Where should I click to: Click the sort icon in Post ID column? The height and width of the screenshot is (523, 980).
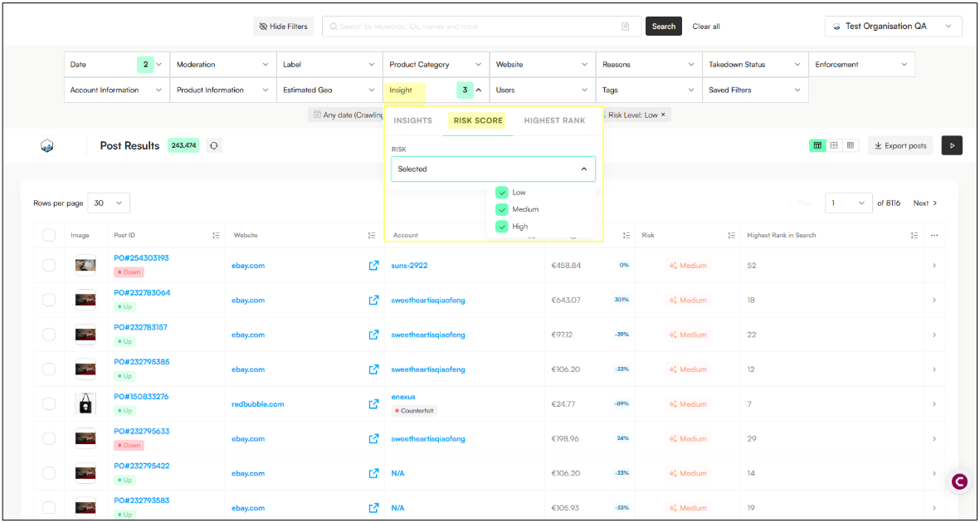click(x=216, y=236)
